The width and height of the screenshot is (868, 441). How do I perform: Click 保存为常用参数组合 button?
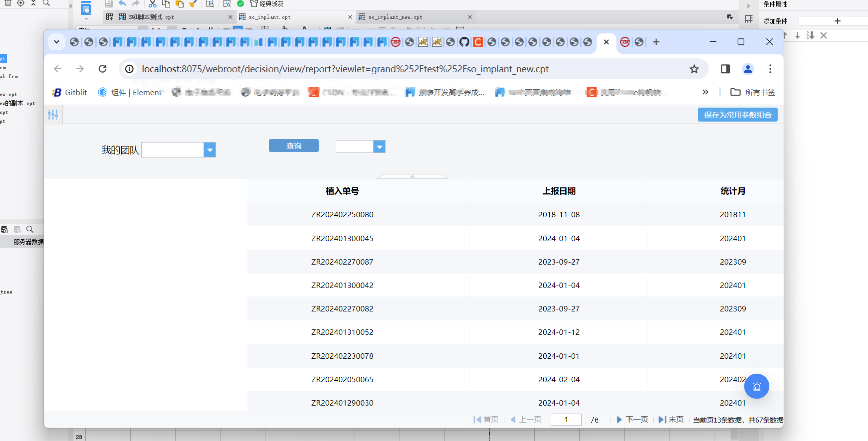(738, 115)
